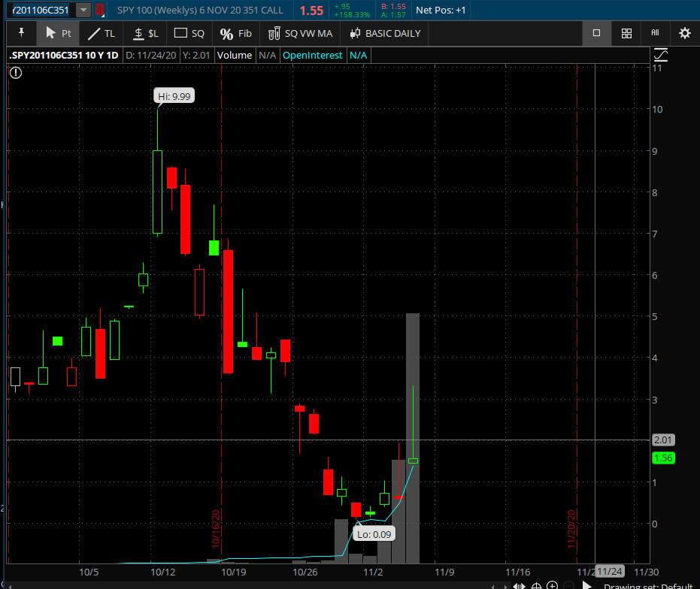Open the Drawing set: Default menu
Screen dimensions: 700x589
coord(648,586)
